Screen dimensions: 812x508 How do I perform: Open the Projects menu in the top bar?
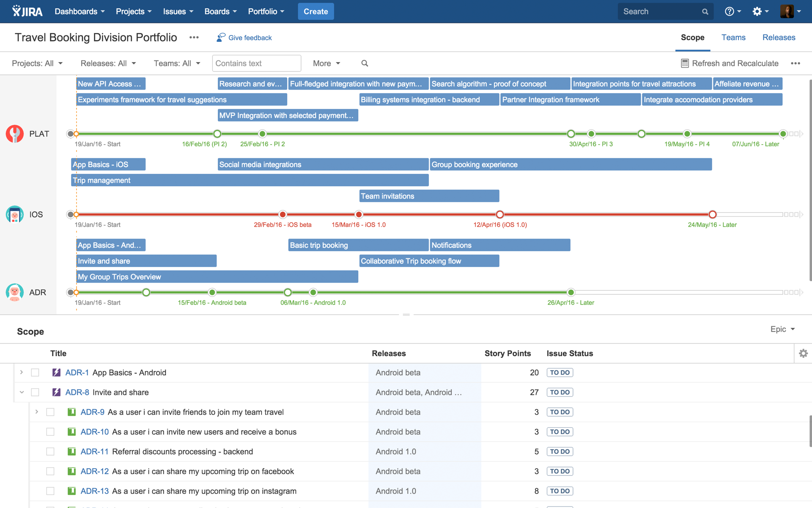point(134,11)
